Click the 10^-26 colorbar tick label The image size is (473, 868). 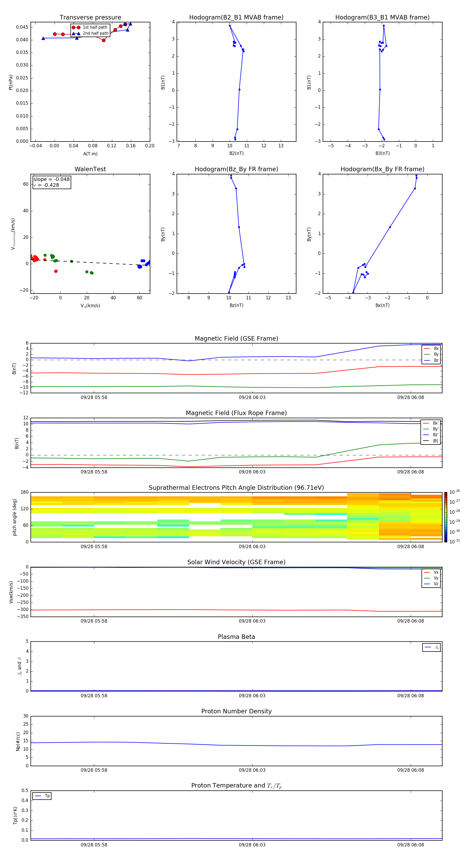pos(455,492)
